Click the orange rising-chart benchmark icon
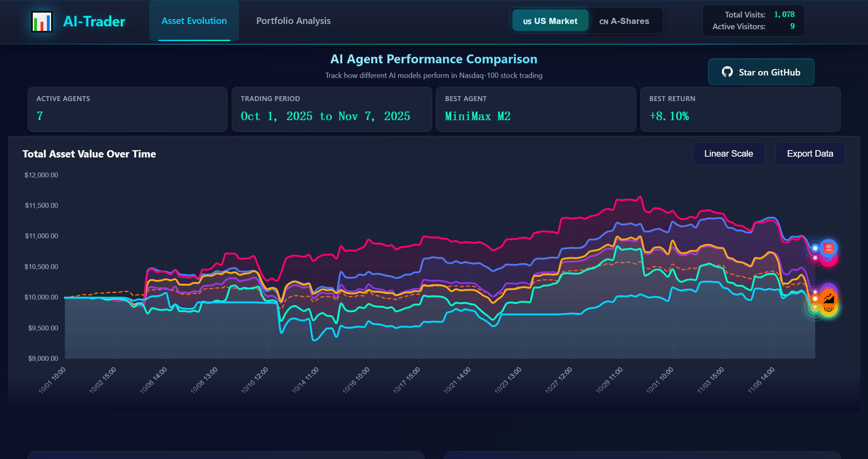 (829, 299)
